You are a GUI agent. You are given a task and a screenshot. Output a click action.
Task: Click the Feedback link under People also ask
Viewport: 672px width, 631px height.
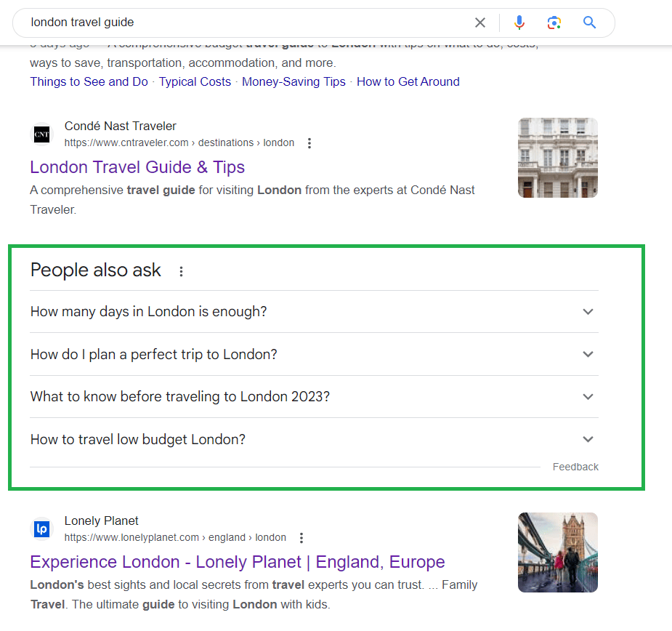pos(575,466)
